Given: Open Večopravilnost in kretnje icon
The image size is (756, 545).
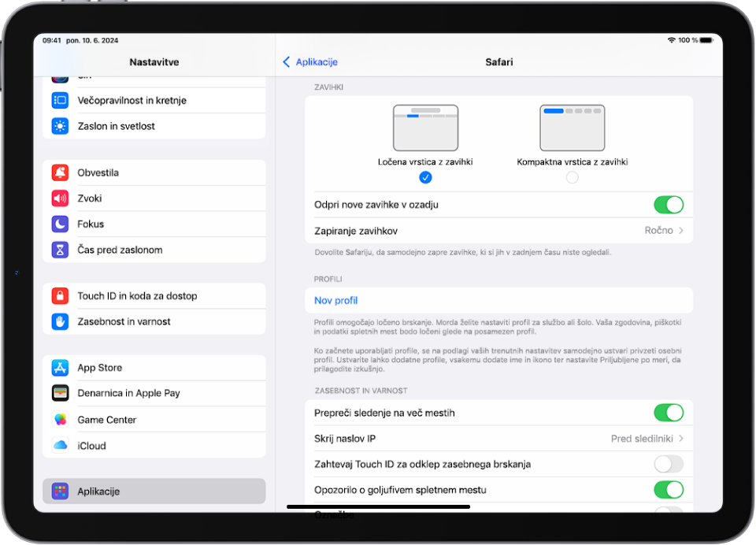Looking at the screenshot, I should (60, 100).
